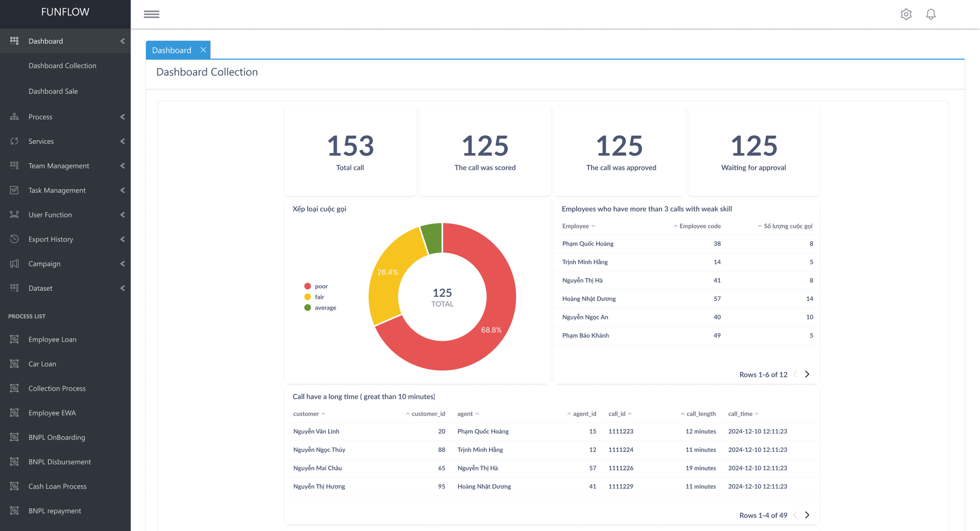This screenshot has width=980, height=531.
Task: Close the Dashboard tab
Action: [203, 50]
